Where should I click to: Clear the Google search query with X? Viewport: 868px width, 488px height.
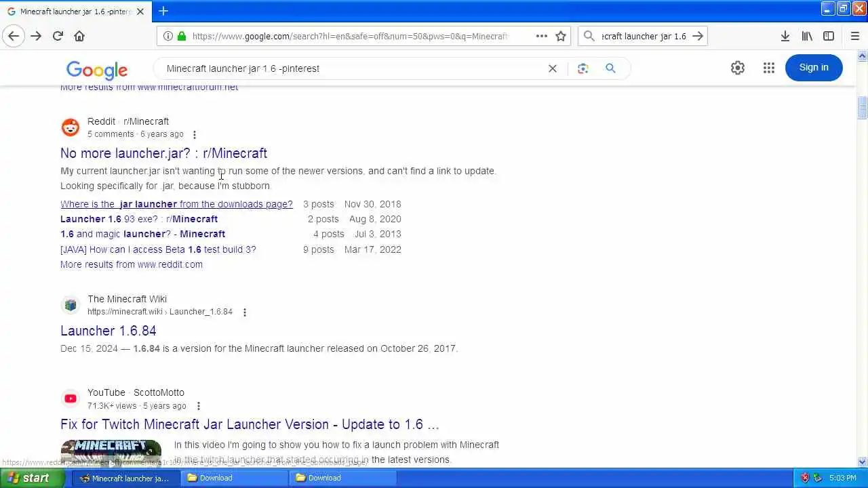click(553, 68)
